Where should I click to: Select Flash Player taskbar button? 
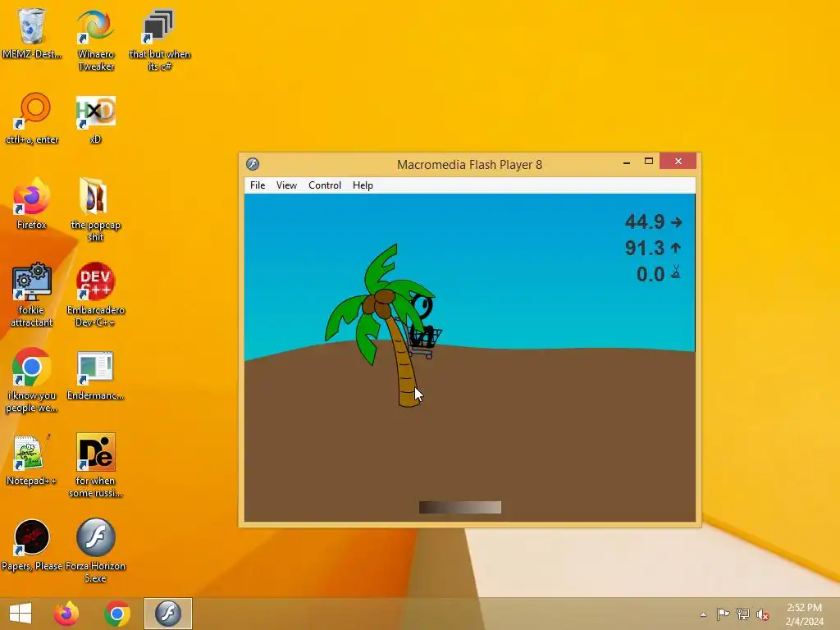pyautogui.click(x=167, y=614)
